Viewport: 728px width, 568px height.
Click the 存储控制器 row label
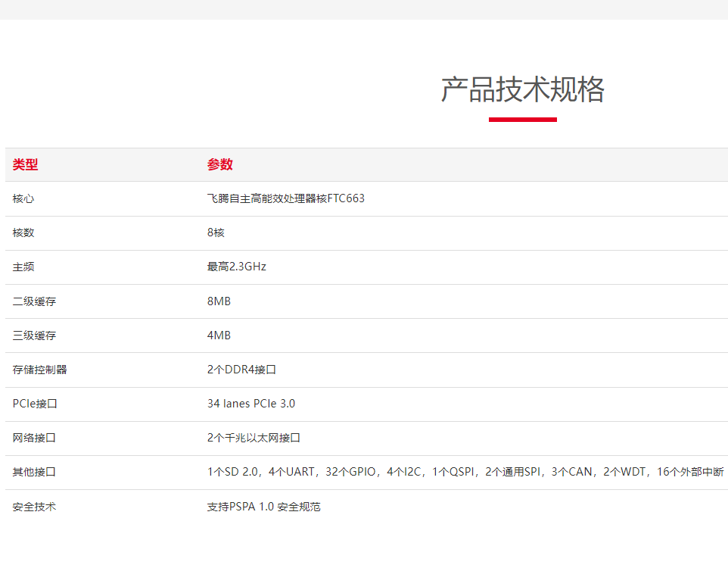click(x=39, y=370)
